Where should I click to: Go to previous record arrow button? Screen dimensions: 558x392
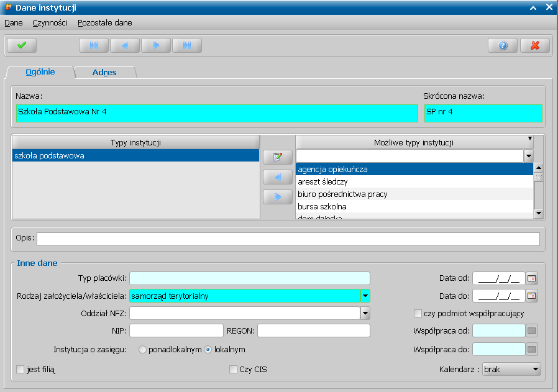125,45
